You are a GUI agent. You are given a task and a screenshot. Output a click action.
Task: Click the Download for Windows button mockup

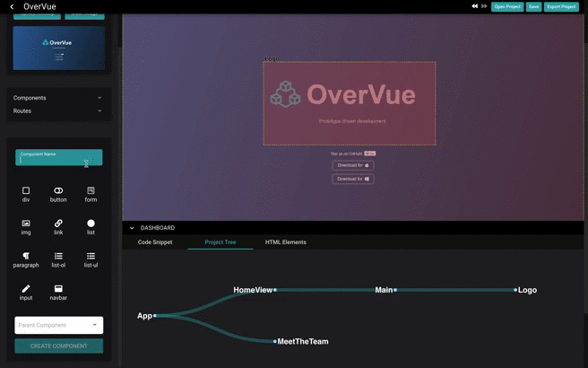pos(353,179)
